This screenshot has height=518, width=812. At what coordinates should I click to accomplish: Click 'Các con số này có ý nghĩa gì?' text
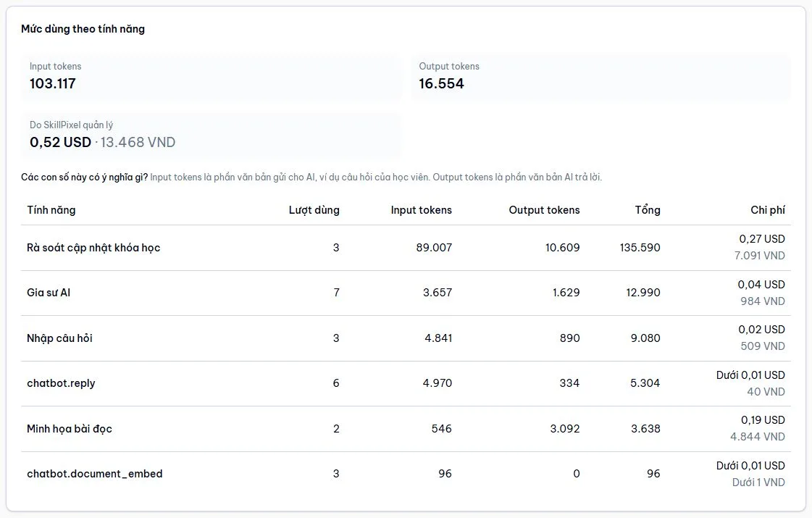pyautogui.click(x=85, y=177)
